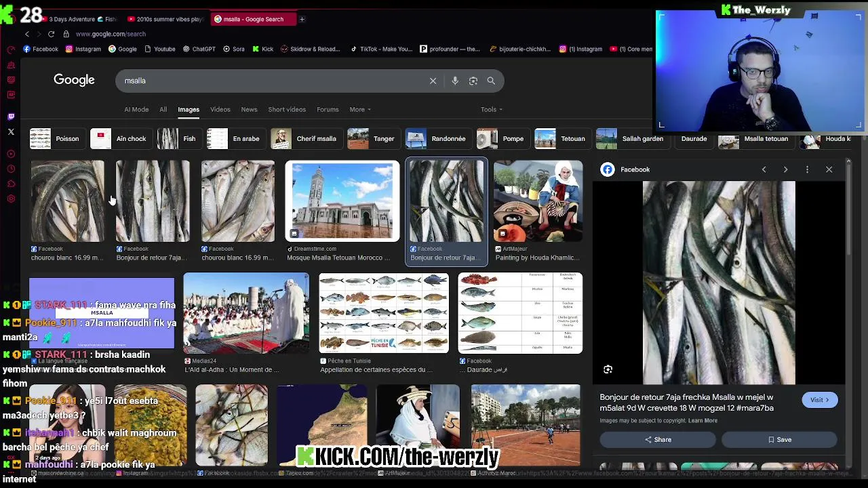Open the Mosque Msalla Tetouan Morocco thumbnail

point(342,201)
